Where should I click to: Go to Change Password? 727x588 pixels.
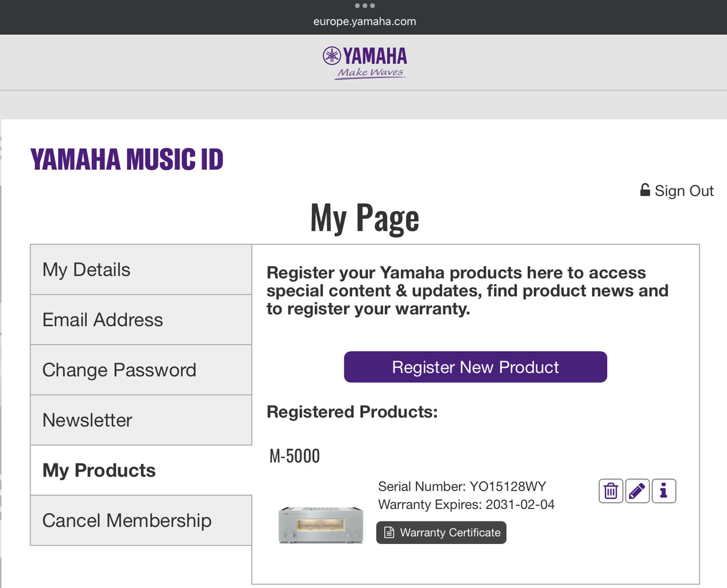tap(141, 370)
